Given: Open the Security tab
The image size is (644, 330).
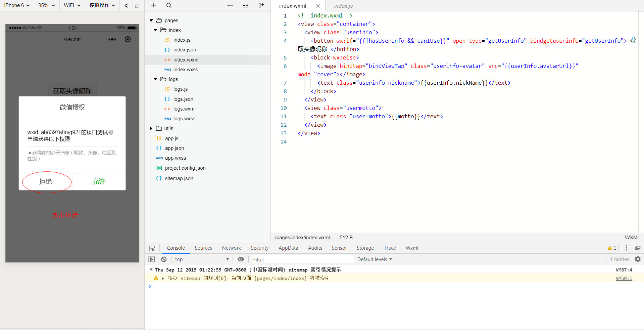Looking at the screenshot, I should pos(260,248).
